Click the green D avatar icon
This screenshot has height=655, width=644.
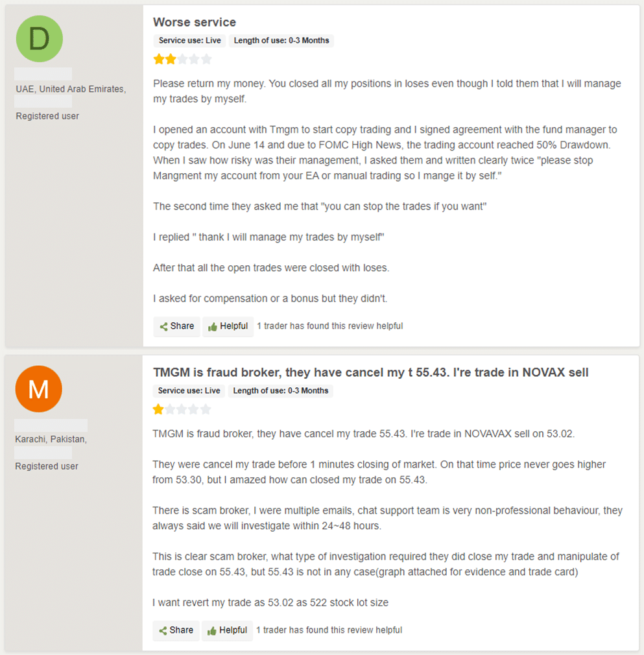(x=39, y=39)
